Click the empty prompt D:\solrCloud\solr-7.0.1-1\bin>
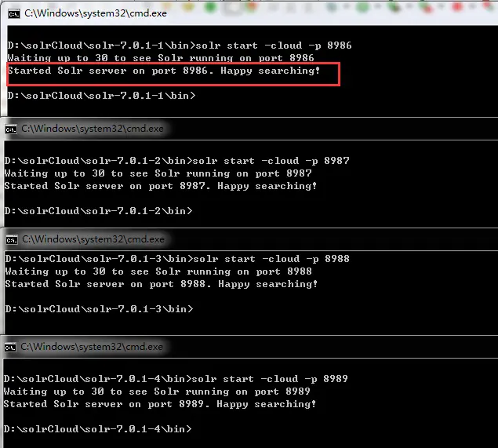The height and width of the screenshot is (448, 498). coord(101,96)
